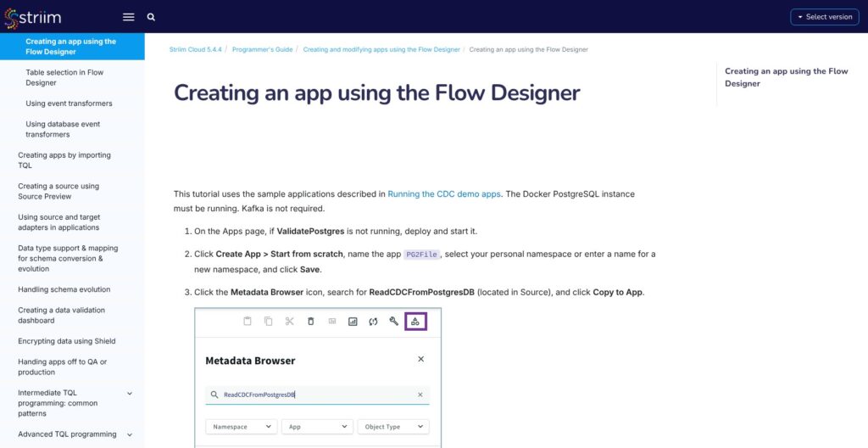Click trash delete icon in embedded toolbar
Image resolution: width=868 pixels, height=448 pixels.
point(310,321)
